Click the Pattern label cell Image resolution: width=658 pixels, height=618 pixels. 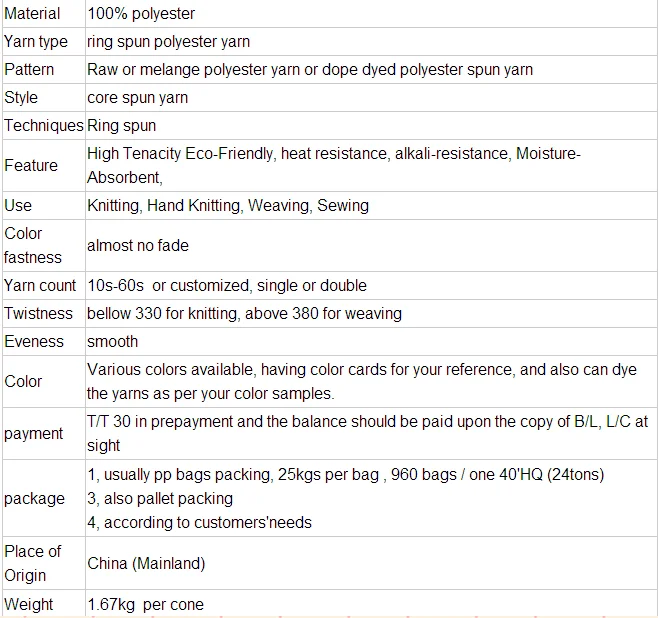point(29,69)
